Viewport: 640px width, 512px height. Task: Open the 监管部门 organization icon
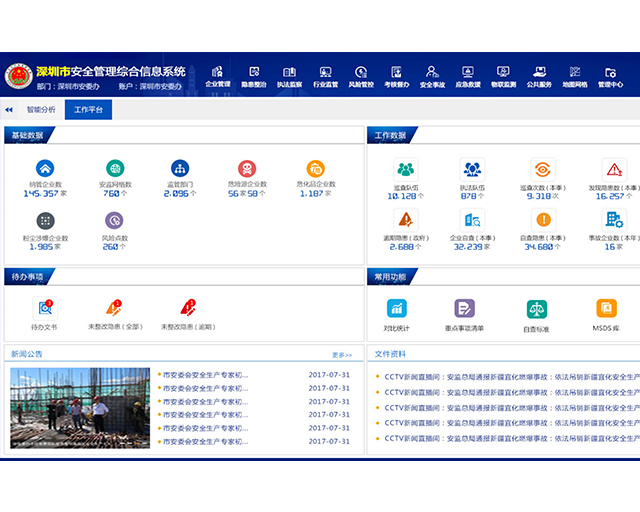(180, 169)
